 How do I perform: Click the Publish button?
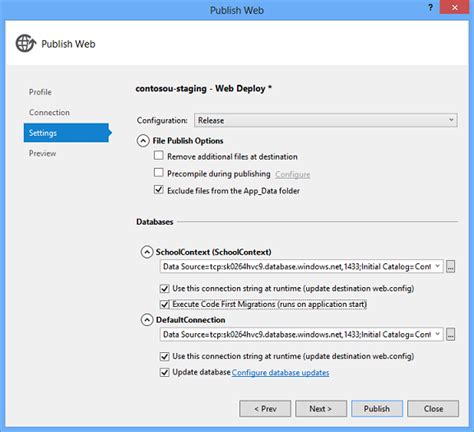tap(377, 409)
